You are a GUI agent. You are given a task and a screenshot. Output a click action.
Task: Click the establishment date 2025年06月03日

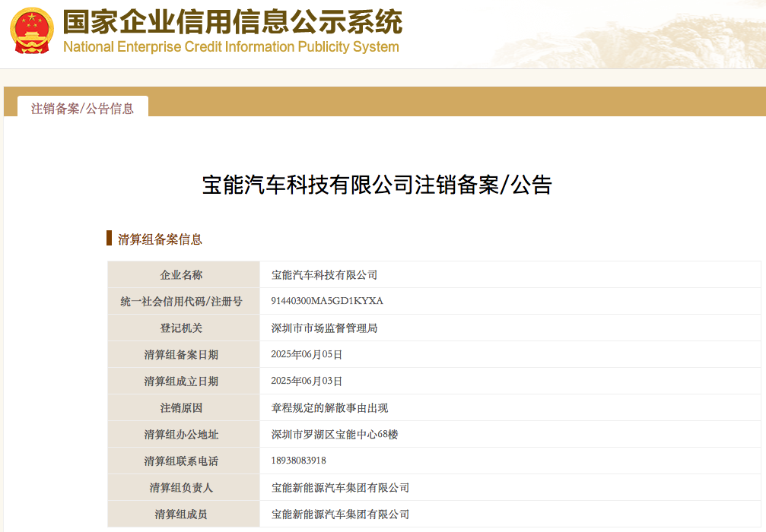coord(307,382)
